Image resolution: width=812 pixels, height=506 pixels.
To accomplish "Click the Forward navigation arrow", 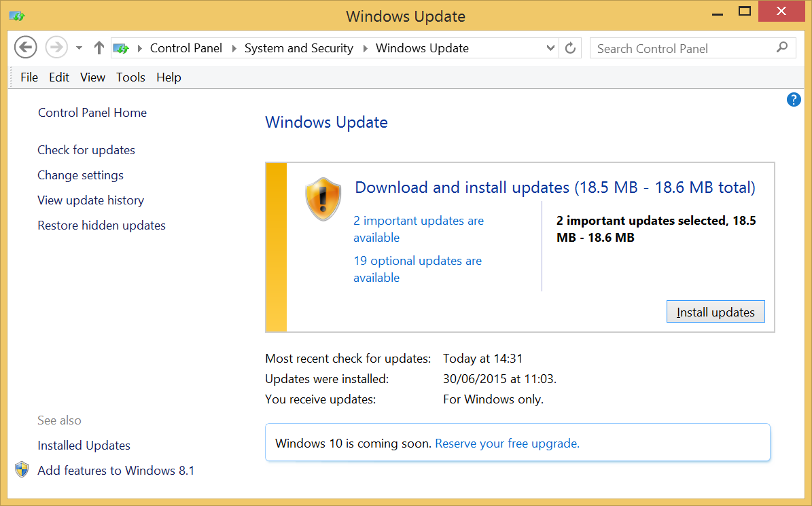I will coord(56,48).
